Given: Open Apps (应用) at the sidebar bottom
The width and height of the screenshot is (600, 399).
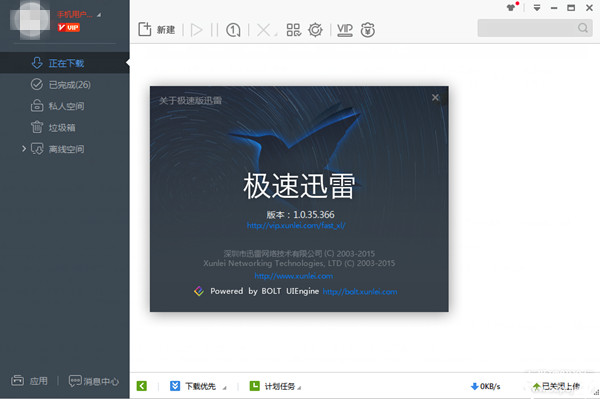Looking at the screenshot, I should click(x=30, y=381).
